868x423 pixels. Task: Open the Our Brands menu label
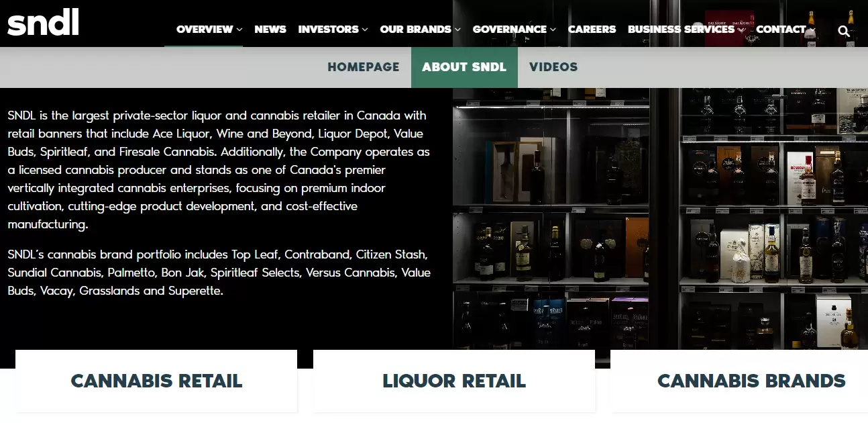coord(415,30)
